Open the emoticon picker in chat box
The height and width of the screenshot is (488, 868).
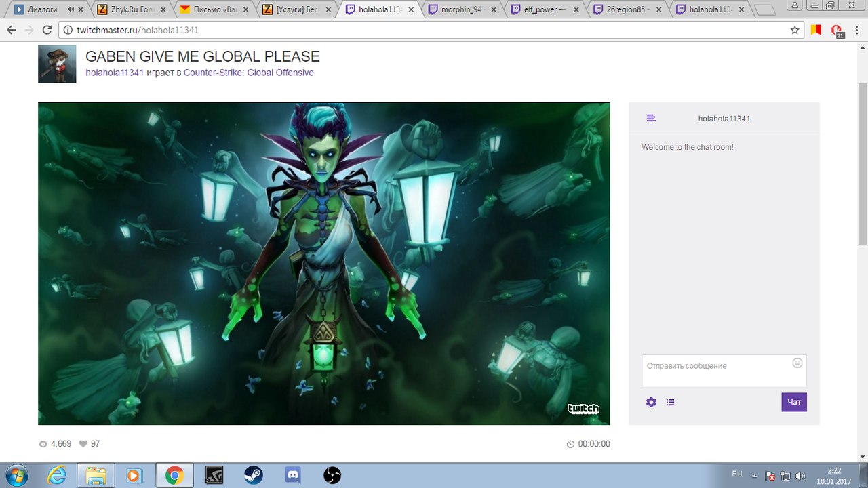pos(797,363)
